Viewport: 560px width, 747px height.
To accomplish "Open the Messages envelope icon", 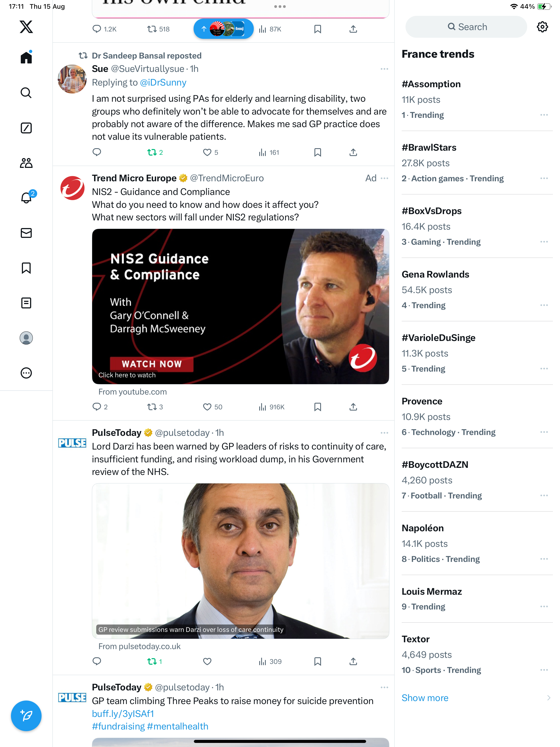I will [x=26, y=233].
